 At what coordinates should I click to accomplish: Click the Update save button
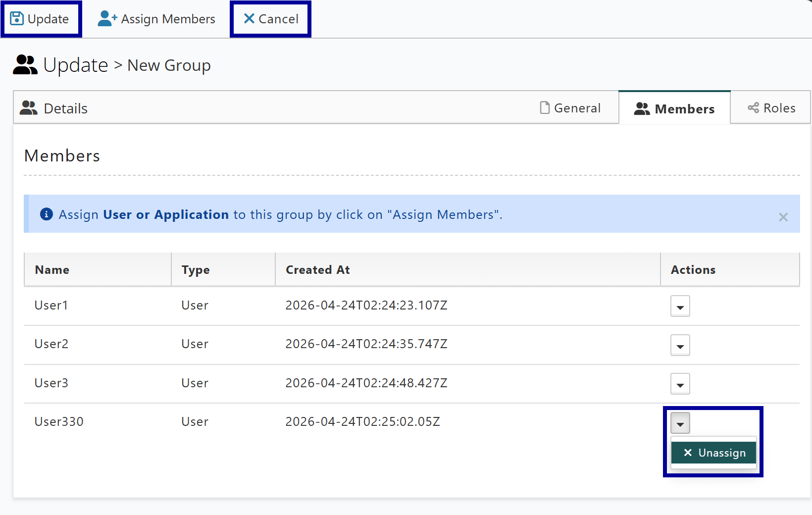tap(41, 19)
